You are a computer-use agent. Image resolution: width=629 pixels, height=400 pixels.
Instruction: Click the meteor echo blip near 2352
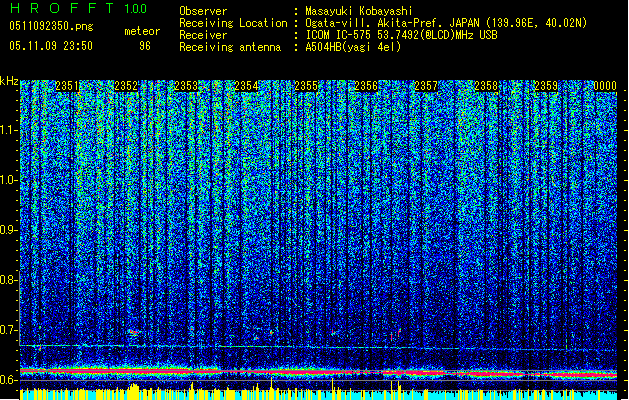pos(134,332)
